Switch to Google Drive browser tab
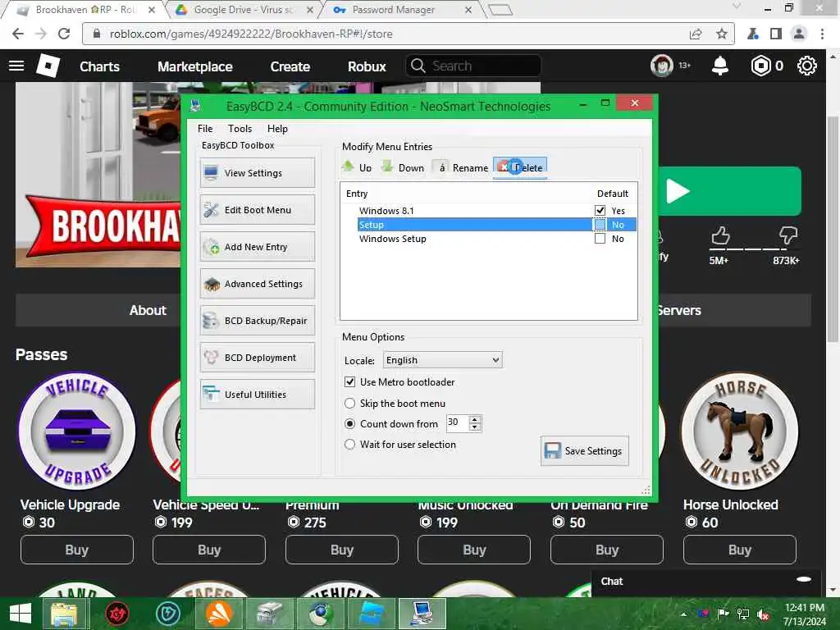This screenshot has height=630, width=840. 243,10
